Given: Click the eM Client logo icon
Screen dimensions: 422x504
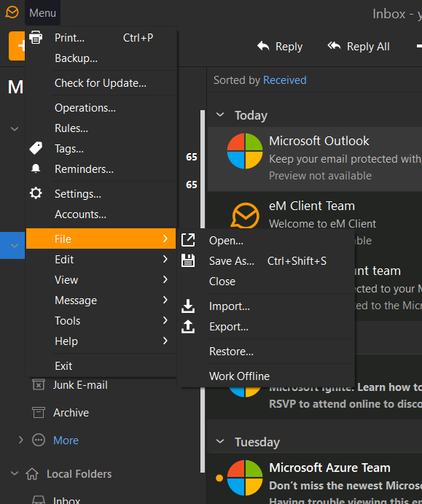Looking at the screenshot, I should coord(12,12).
